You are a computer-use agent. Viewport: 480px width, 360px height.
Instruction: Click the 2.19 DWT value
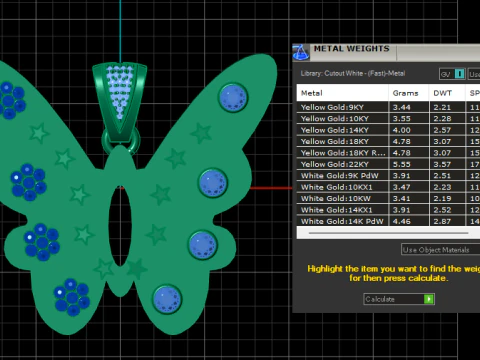click(x=442, y=198)
